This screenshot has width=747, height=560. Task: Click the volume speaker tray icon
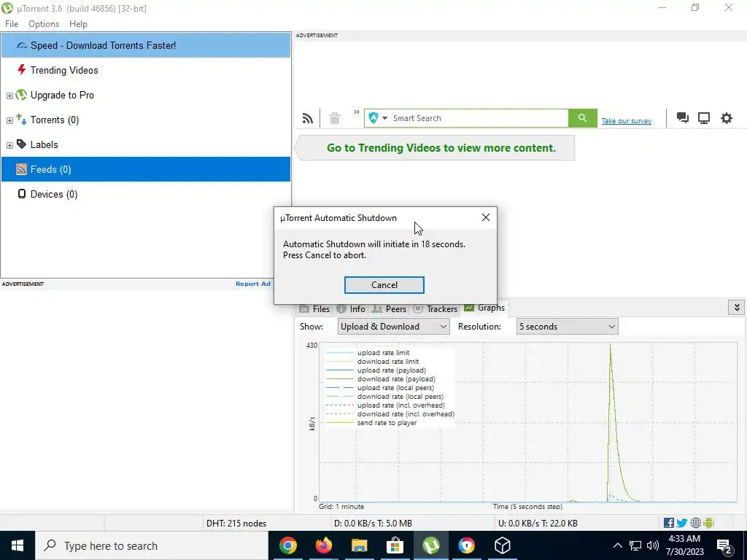653,545
